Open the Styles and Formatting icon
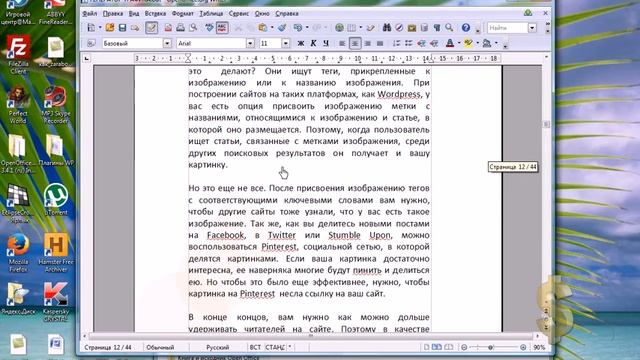640x360 pixels. click(x=91, y=43)
